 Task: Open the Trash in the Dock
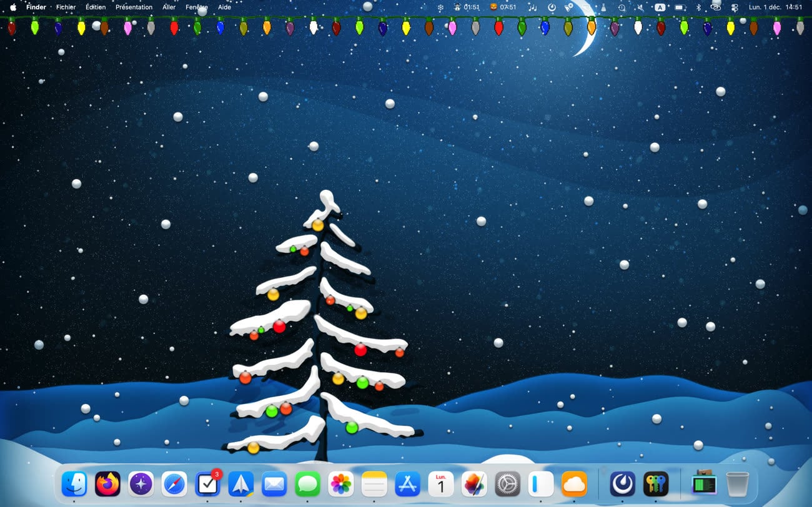click(737, 484)
